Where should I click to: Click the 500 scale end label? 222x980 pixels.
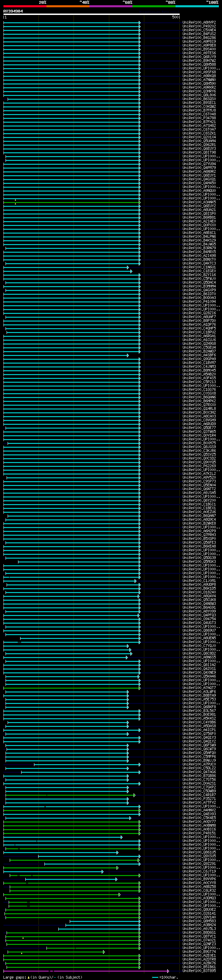coord(175,17)
